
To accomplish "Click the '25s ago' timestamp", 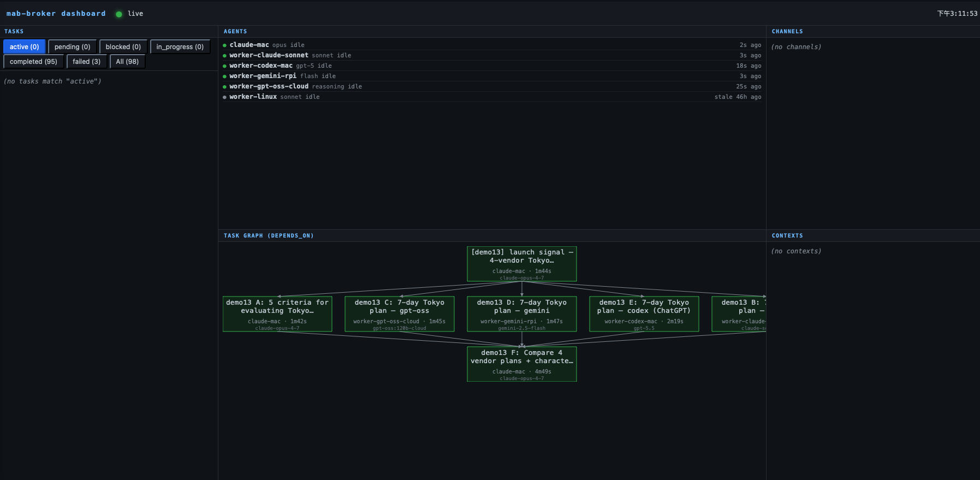I will (x=749, y=86).
